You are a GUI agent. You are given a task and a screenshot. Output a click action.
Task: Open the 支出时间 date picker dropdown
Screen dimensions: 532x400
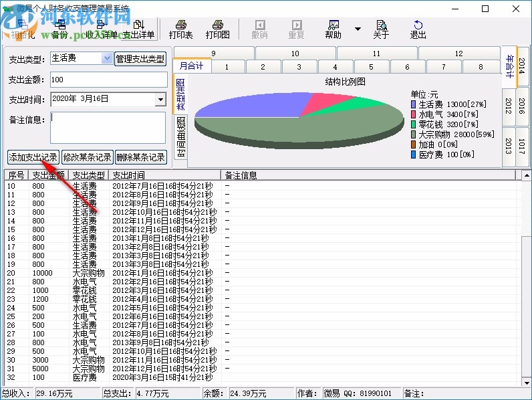(160, 100)
